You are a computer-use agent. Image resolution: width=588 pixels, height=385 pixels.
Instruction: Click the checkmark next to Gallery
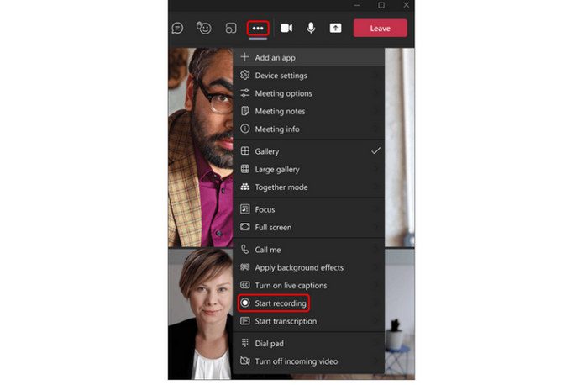tap(375, 150)
